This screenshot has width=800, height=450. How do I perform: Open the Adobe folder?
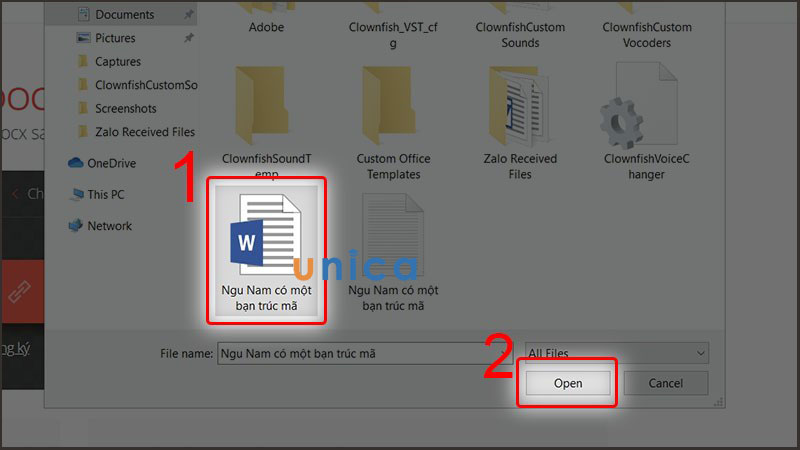(266, 20)
